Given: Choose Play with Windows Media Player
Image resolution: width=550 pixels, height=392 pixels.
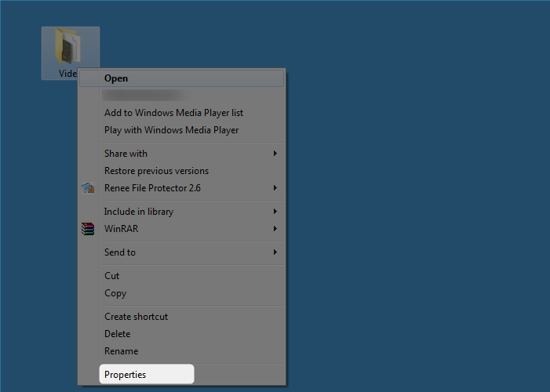Looking at the screenshot, I should pyautogui.click(x=171, y=130).
